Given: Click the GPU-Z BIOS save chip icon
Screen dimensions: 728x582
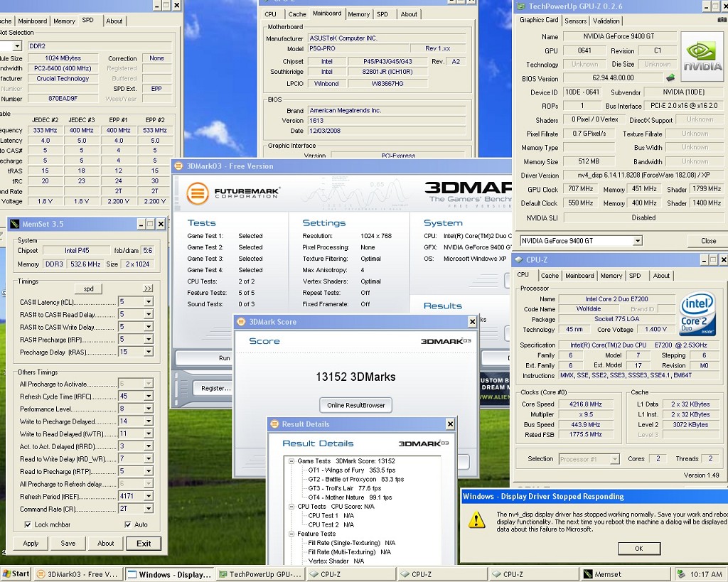Looking at the screenshot, I should click(x=670, y=78).
